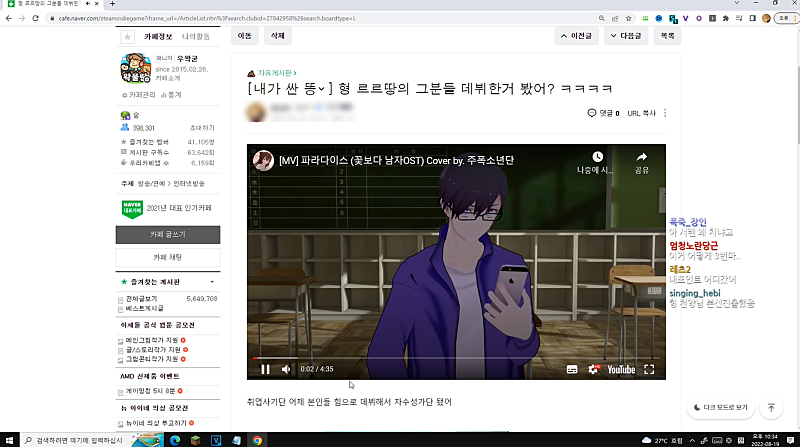Seek on the video progress bar

pyautogui.click(x=456, y=358)
